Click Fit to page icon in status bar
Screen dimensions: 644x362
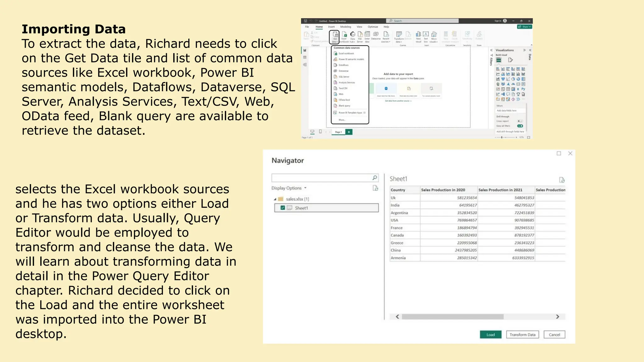coord(529,137)
